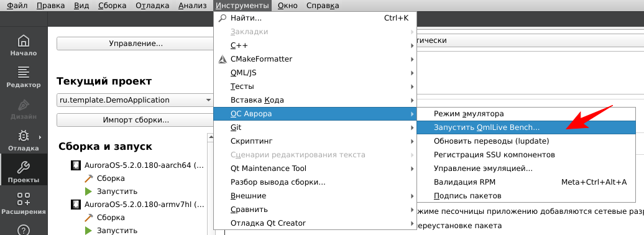Click the Управление... button

pyautogui.click(x=136, y=44)
